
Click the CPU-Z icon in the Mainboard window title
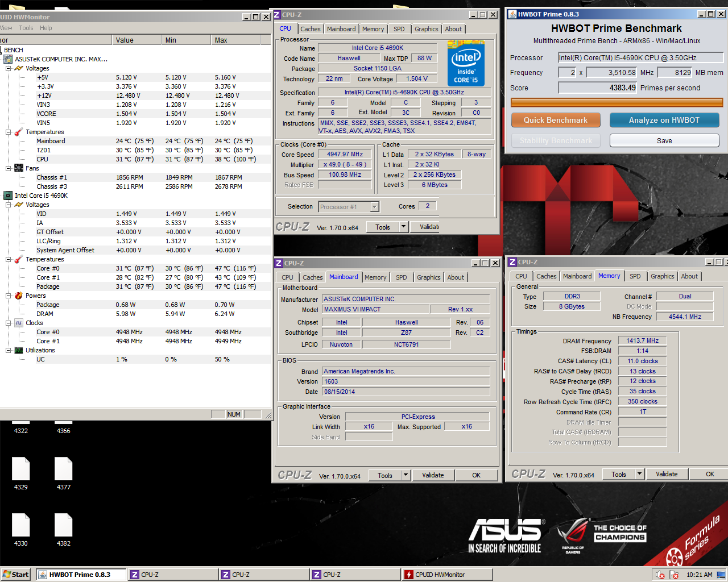(x=279, y=263)
